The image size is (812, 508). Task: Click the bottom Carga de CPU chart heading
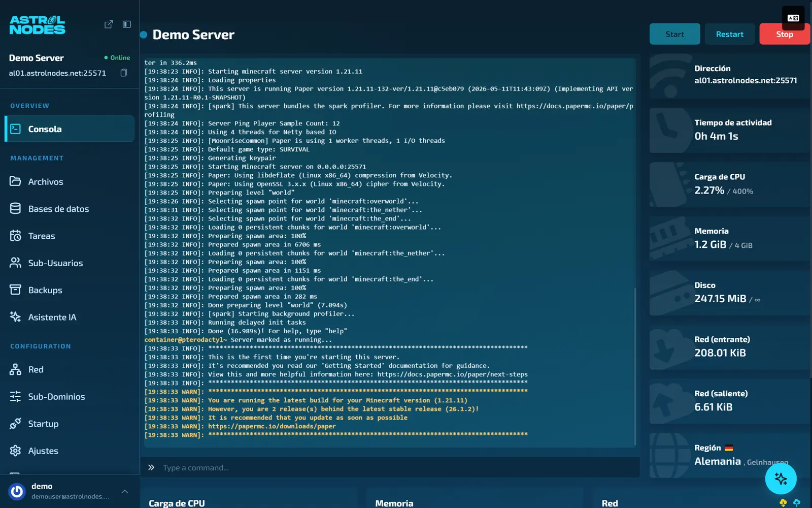177,503
